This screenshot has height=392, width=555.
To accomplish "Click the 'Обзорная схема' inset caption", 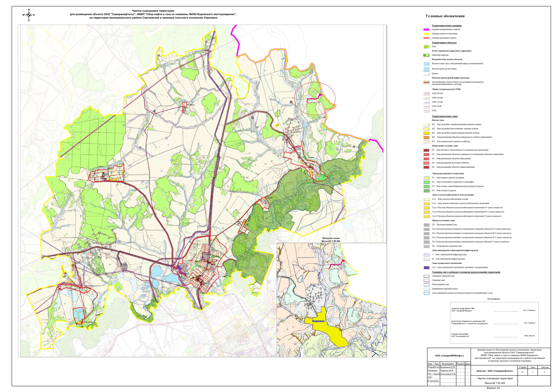I will click(331, 238).
